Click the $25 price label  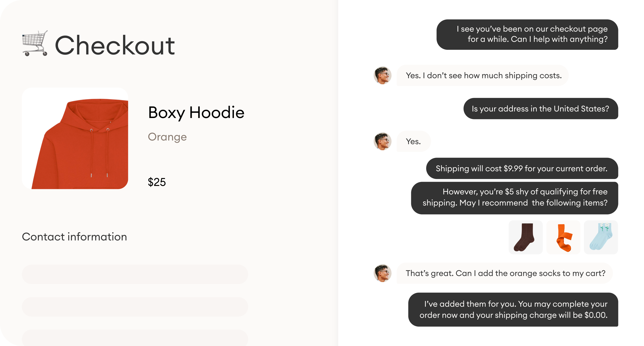[157, 182]
